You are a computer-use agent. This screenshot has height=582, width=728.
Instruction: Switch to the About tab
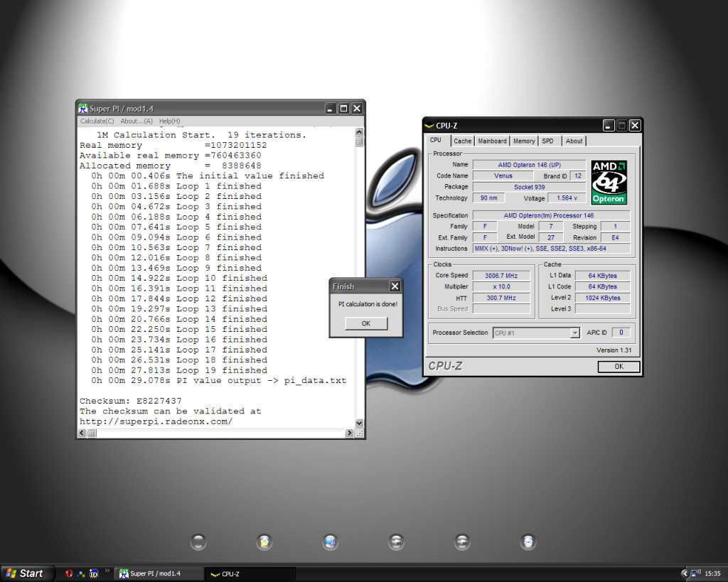[574, 141]
